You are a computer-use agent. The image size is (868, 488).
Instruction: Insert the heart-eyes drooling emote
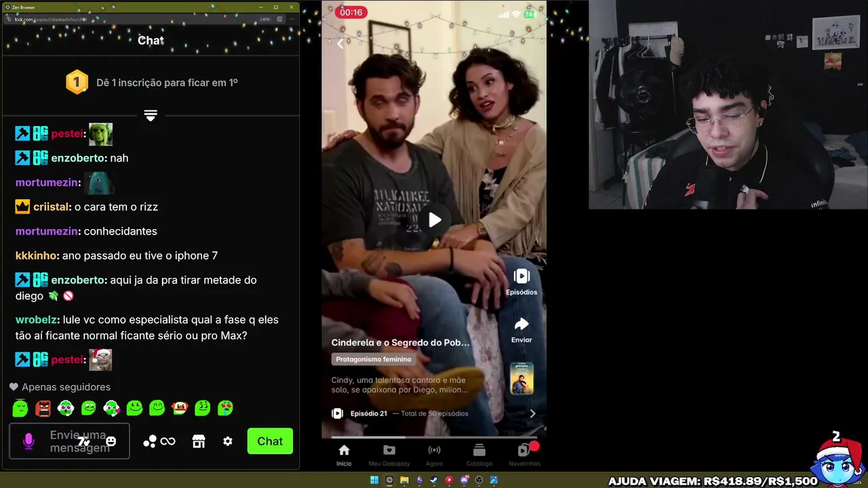[x=225, y=408]
